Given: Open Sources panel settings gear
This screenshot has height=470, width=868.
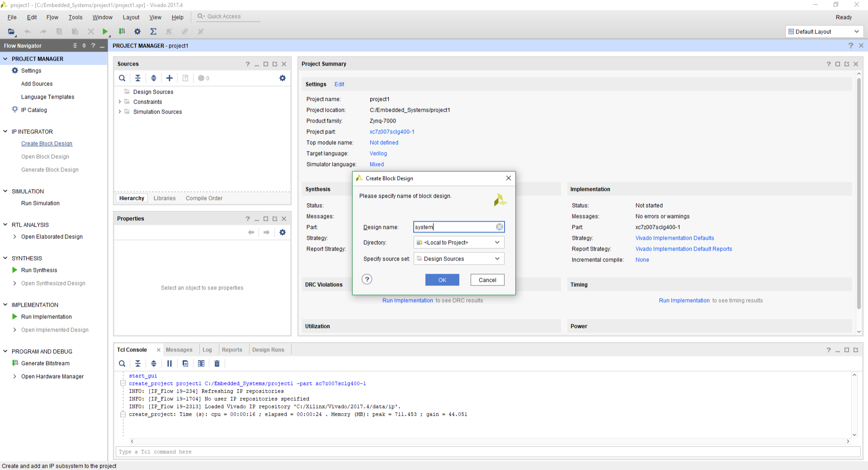Looking at the screenshot, I should pyautogui.click(x=283, y=78).
